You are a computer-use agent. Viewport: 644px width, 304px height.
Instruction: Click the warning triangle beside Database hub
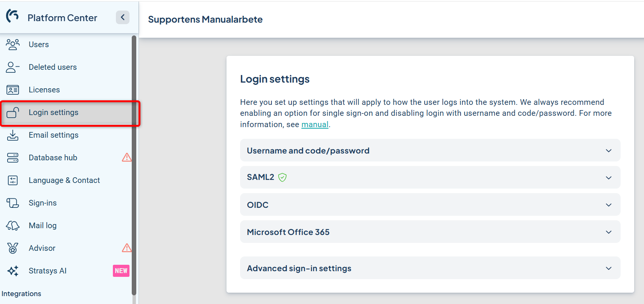click(x=126, y=157)
